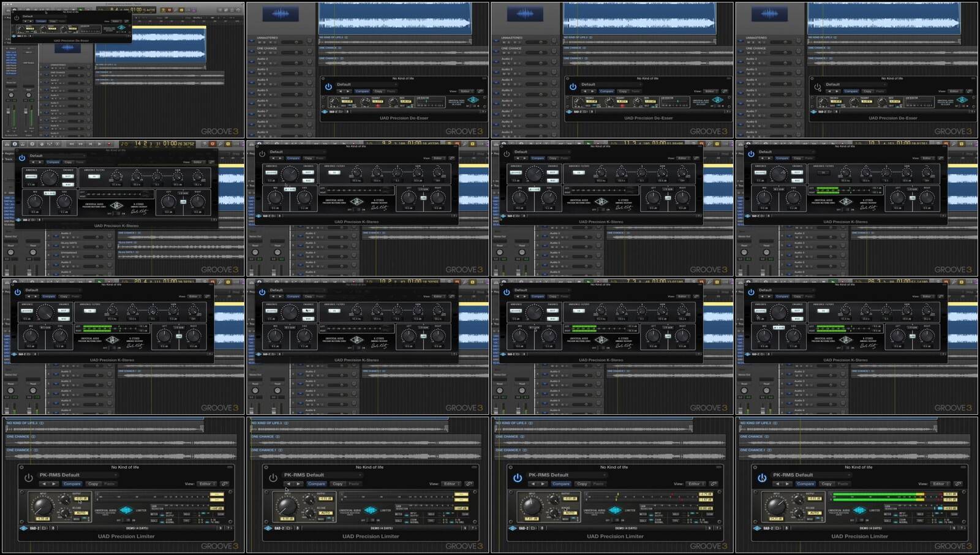Select the ONE CHANCE track in top row's second frame
Screen dimensions: 980x555
[x=267, y=48]
